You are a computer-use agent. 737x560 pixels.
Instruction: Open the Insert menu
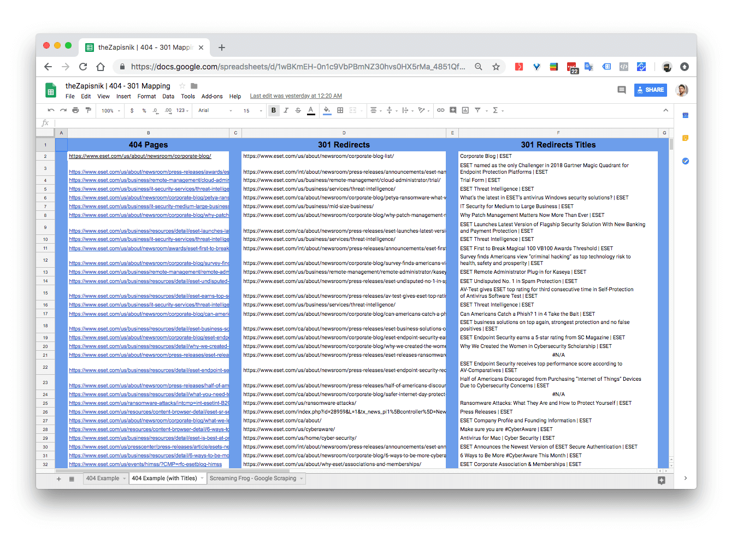[123, 96]
